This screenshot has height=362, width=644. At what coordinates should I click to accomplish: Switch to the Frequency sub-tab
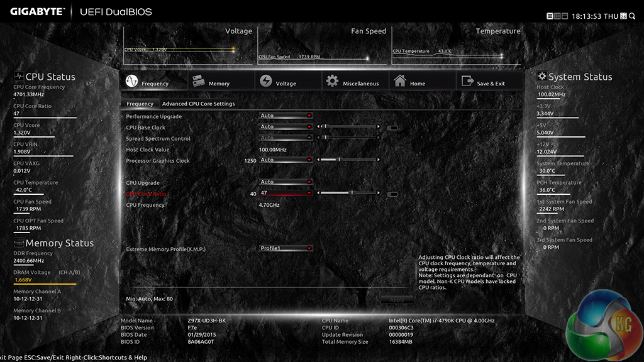tap(140, 104)
